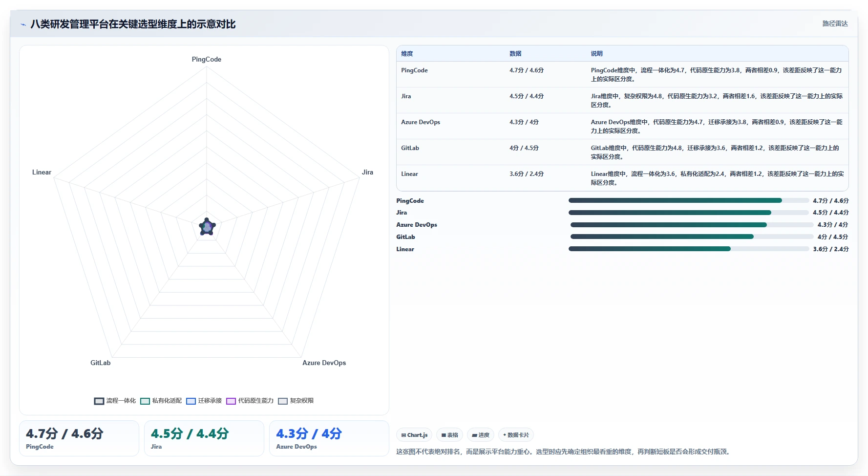The image size is (868, 476).
Task: Click the 数据卡片 tag chip
Action: 516,435
